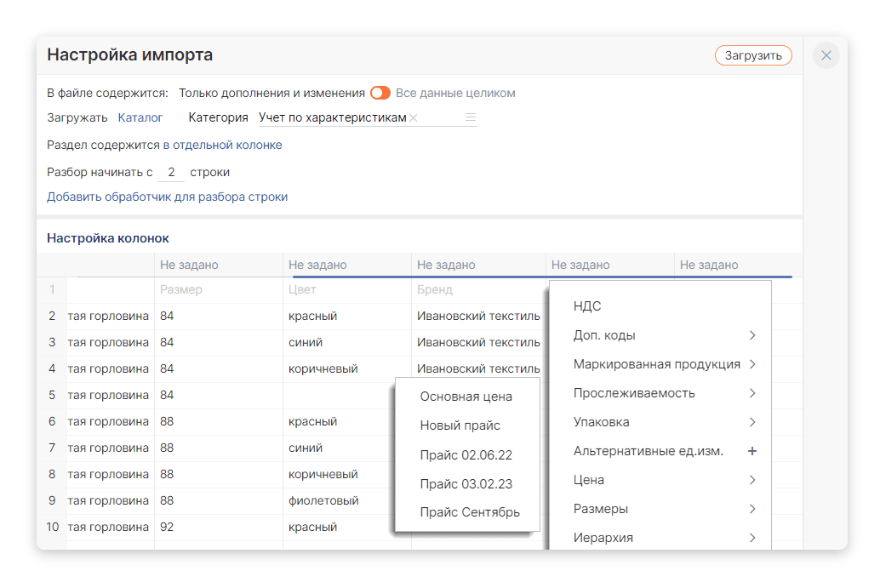Select НДС from the column menu
Screen dimensions: 880x588
pos(587,306)
